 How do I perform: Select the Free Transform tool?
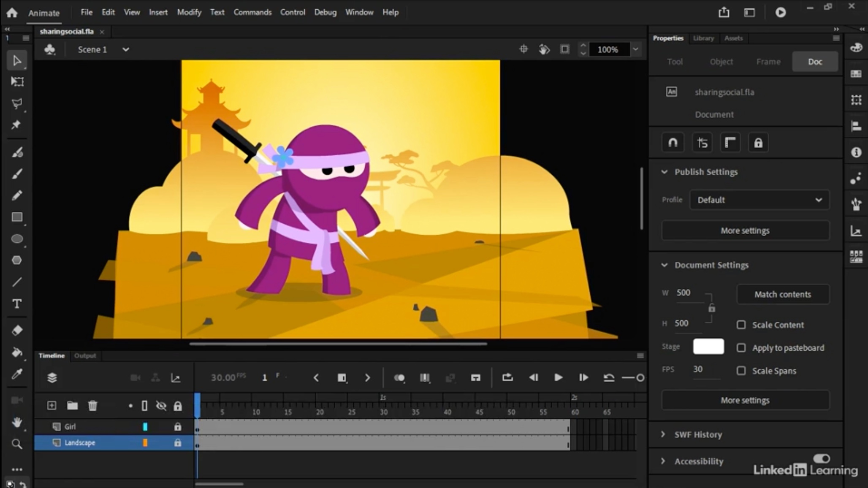pyautogui.click(x=16, y=81)
